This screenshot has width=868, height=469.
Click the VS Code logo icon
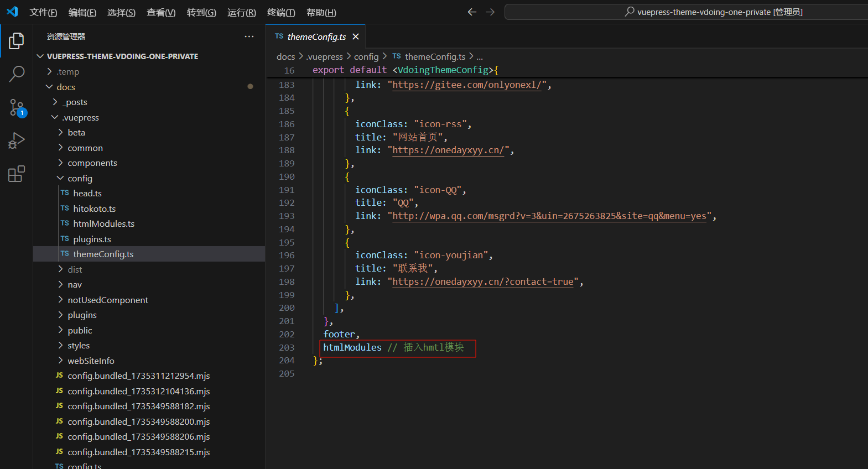pyautogui.click(x=12, y=12)
